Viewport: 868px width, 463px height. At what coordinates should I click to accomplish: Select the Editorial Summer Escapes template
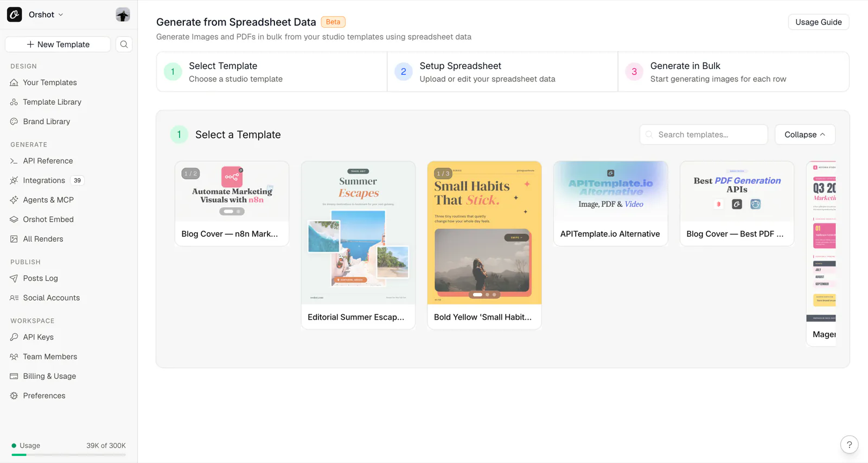[x=358, y=245]
